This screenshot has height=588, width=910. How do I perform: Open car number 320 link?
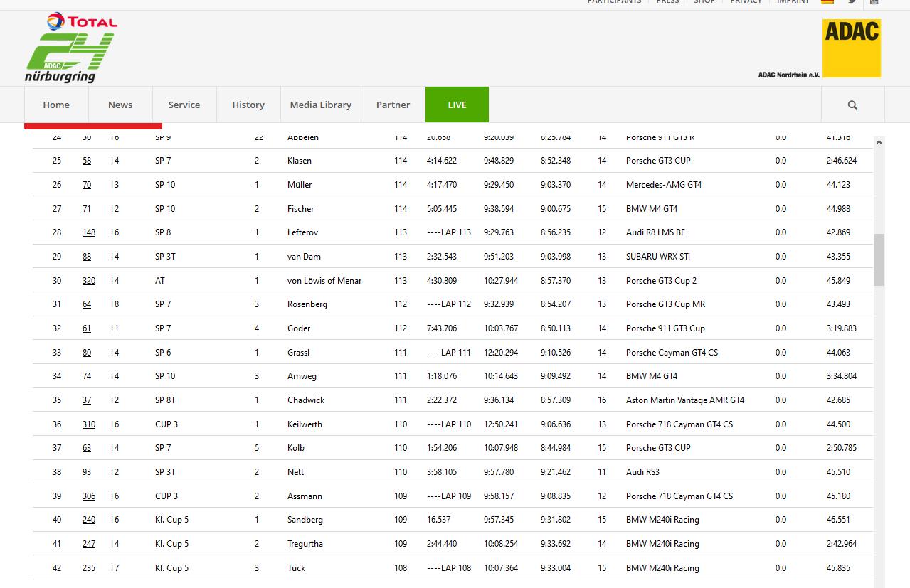(x=89, y=281)
